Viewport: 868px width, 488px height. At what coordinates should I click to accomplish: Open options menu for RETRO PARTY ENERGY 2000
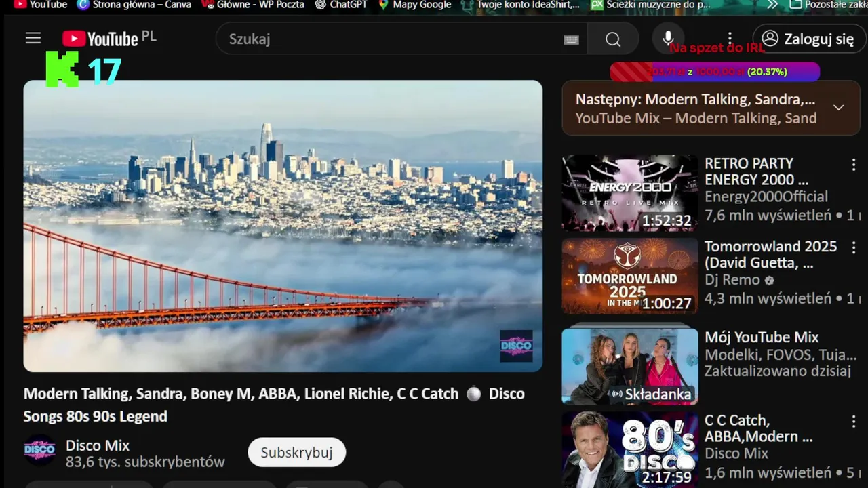point(854,165)
